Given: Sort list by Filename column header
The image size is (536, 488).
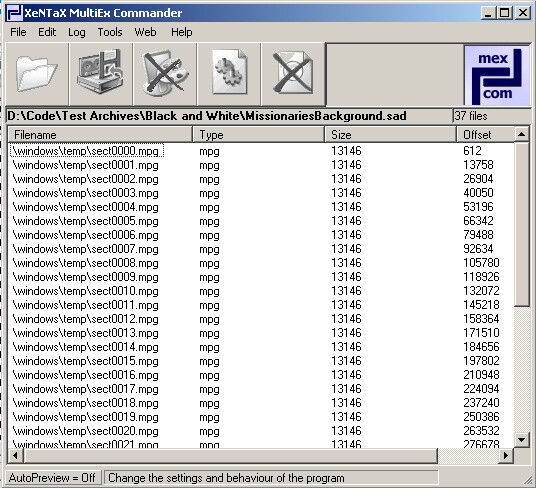Looking at the screenshot, I should (x=100, y=134).
